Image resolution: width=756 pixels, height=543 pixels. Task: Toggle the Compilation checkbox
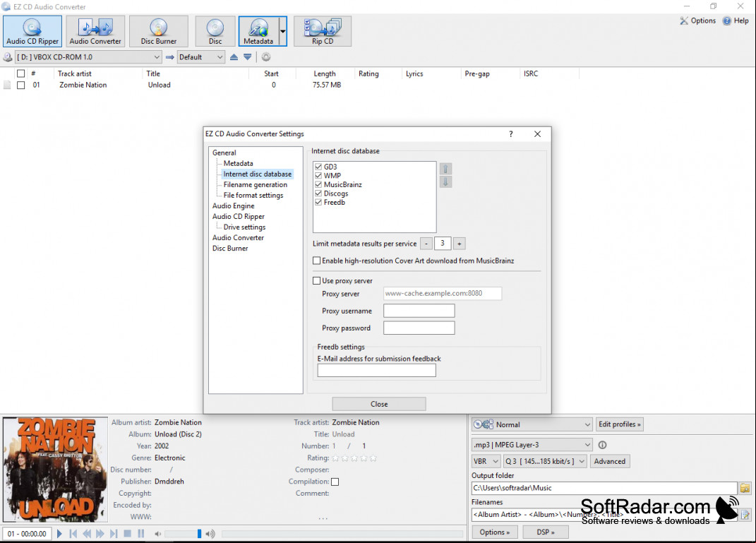pyautogui.click(x=335, y=482)
